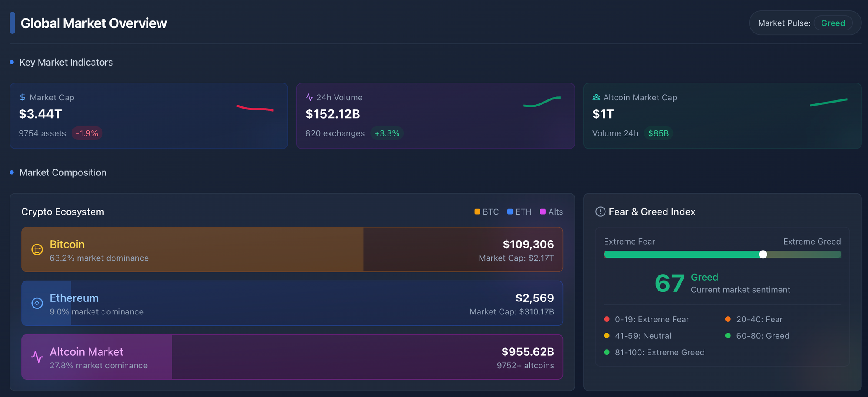Click the Altcoin Market activity icon
The image size is (868, 397).
click(x=37, y=357)
